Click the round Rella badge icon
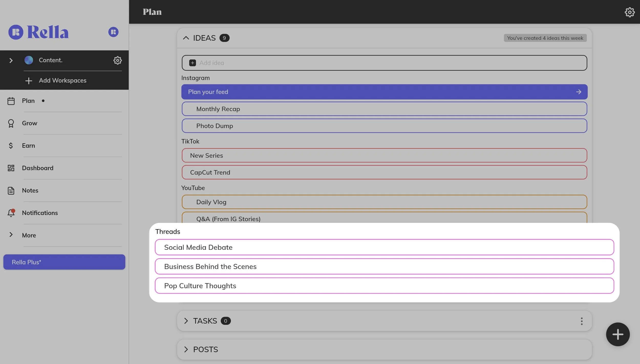 click(x=113, y=32)
